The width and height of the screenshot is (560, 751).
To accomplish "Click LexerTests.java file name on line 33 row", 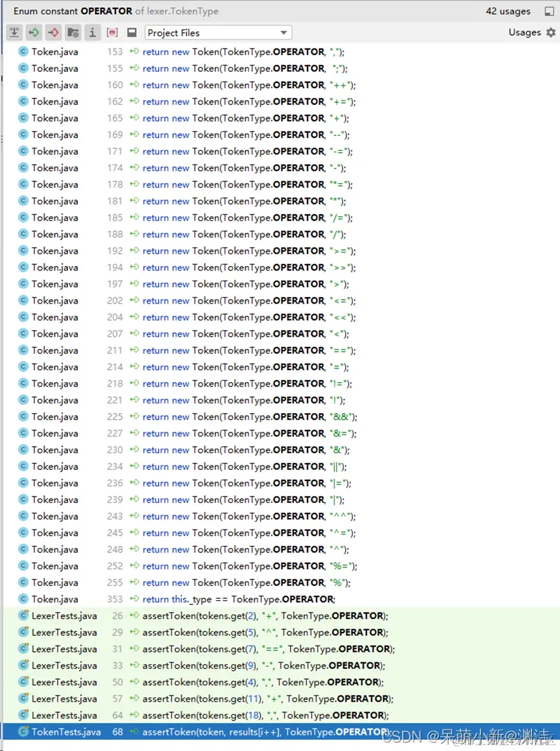I will [x=64, y=666].
